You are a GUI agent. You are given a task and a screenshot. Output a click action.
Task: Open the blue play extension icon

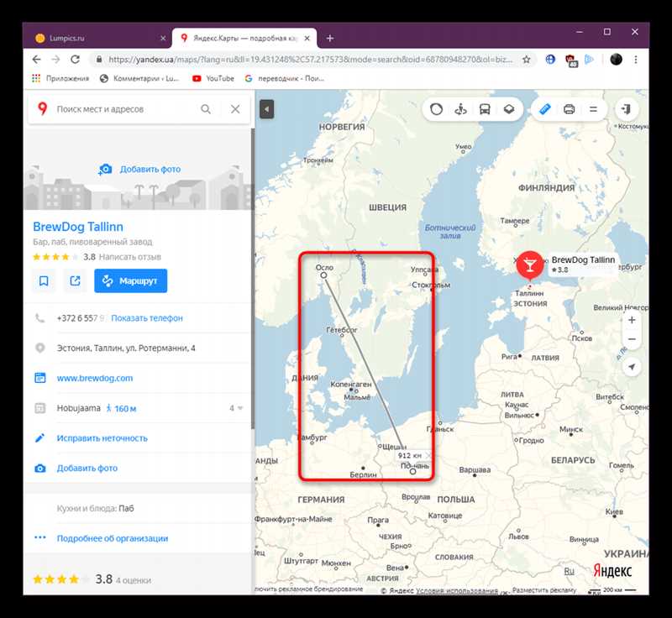tap(590, 60)
